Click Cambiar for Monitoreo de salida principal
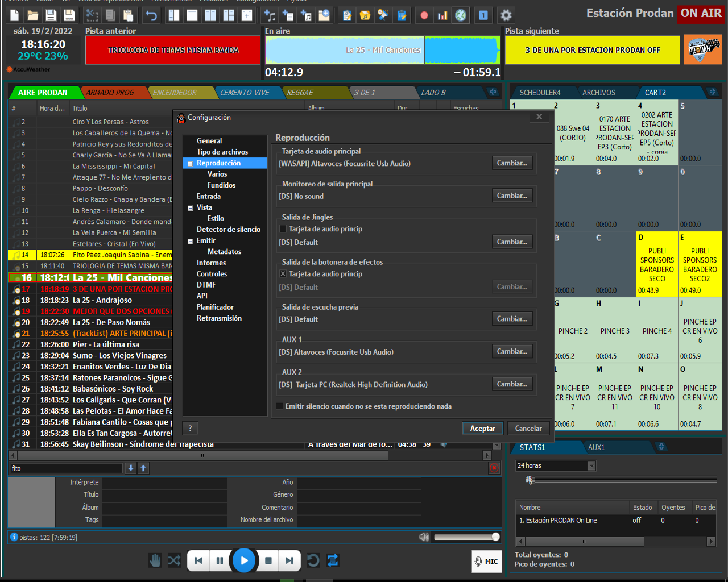The image size is (728, 582). (x=512, y=196)
